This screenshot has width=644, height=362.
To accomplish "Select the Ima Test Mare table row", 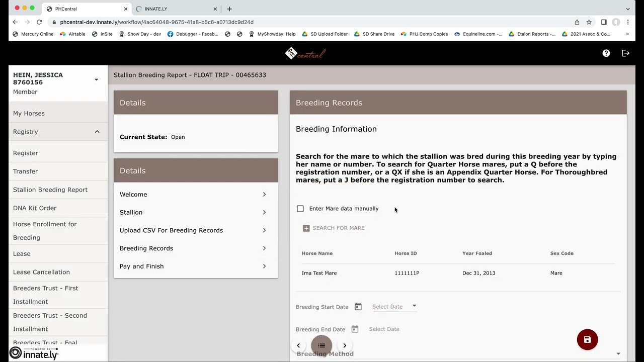I will click(458, 273).
